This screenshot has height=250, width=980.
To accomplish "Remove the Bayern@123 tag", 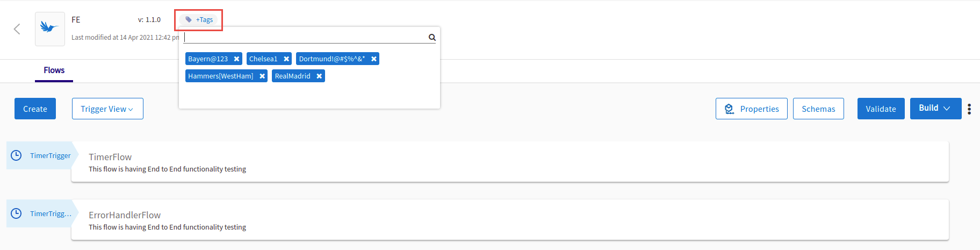I will [236, 59].
